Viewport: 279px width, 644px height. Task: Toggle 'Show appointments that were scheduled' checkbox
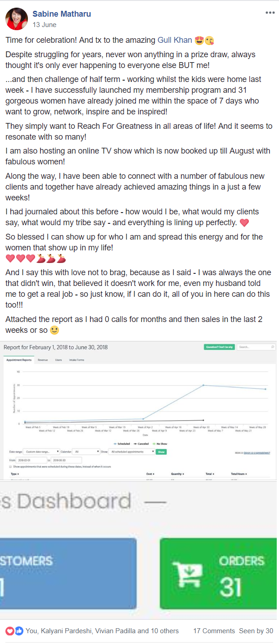tap(10, 467)
